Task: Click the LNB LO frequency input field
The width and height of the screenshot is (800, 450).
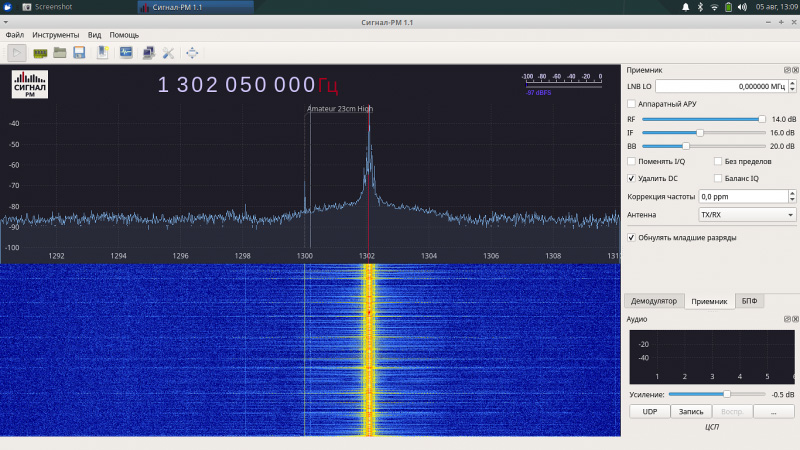Action: click(x=720, y=86)
